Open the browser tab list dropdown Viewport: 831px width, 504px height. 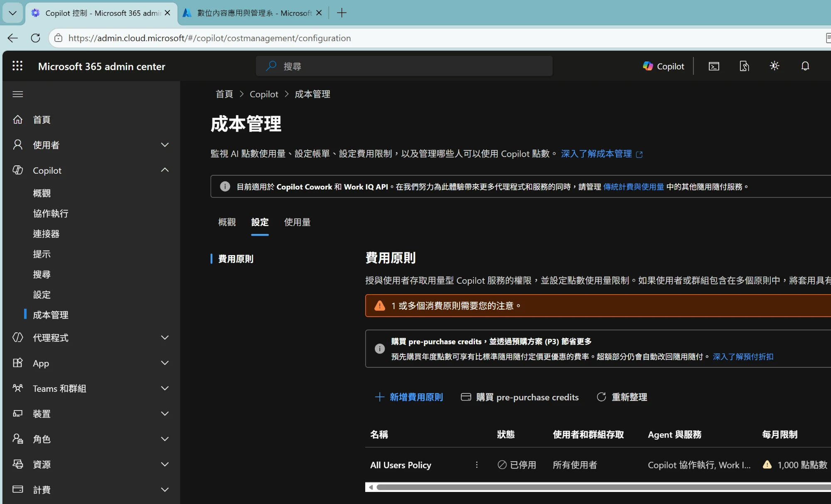tap(13, 13)
